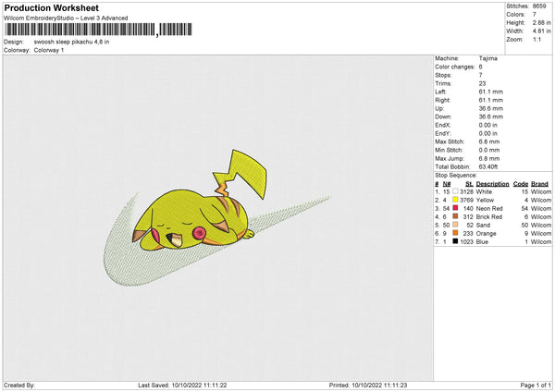Click the sleeping Pikachu embroidery design preview
The image size is (555, 392).
pos(217,218)
